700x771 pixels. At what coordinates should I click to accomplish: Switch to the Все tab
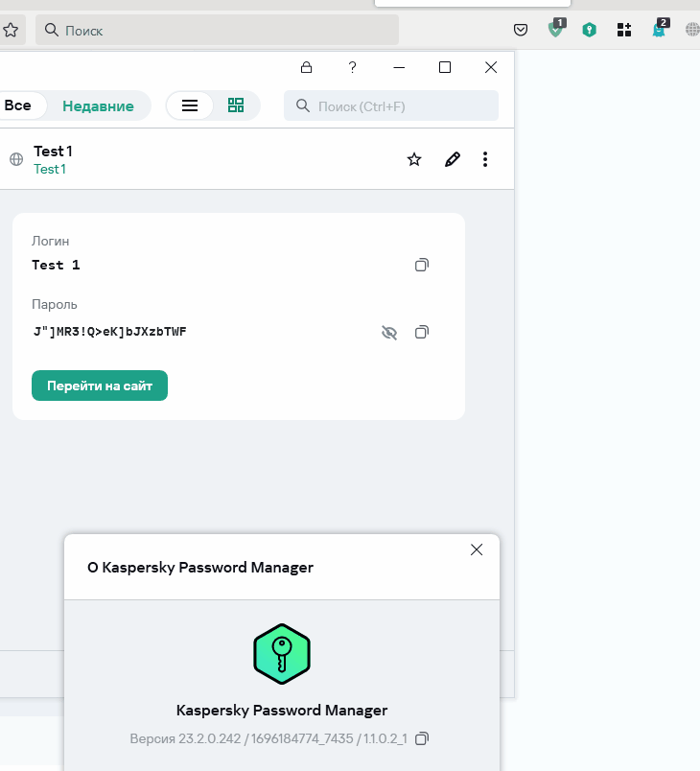[x=18, y=105]
